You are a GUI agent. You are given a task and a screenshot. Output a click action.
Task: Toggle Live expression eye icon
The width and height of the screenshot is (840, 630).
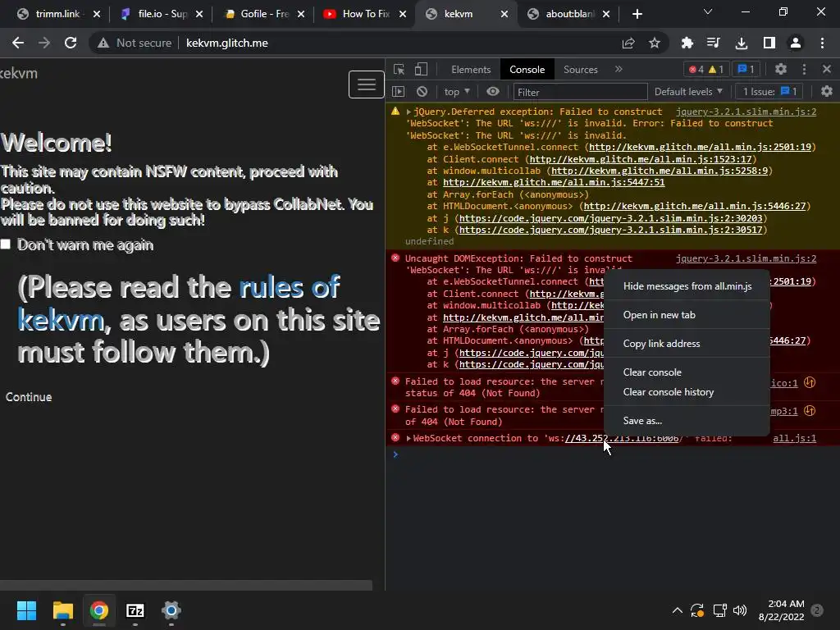493,92
